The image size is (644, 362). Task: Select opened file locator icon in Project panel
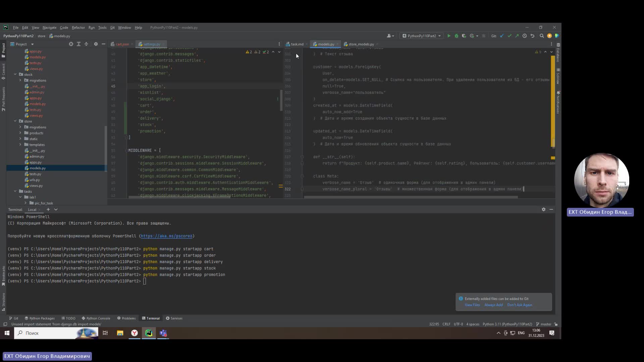tap(71, 44)
